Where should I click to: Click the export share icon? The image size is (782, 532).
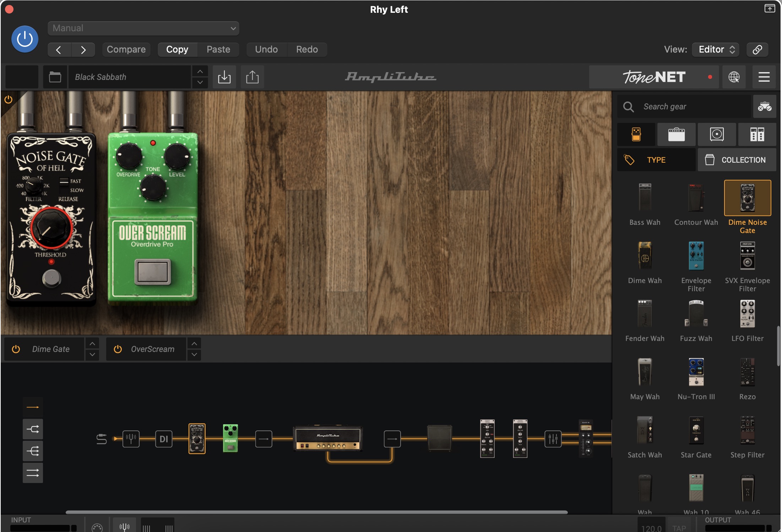(252, 77)
